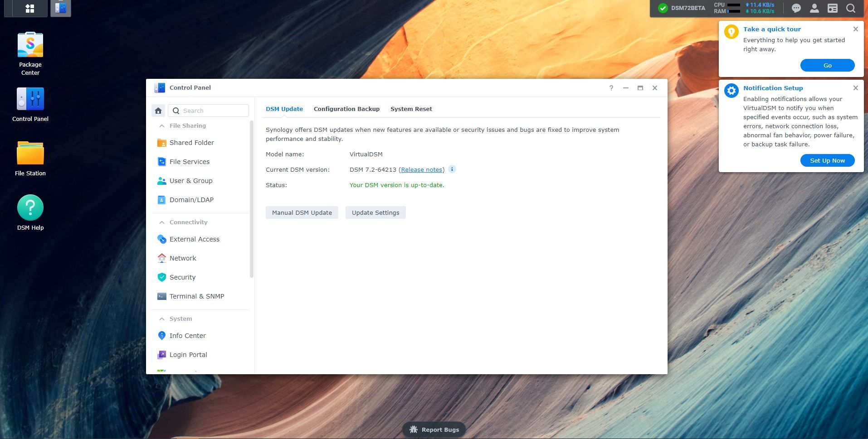Open Package Center desktop icon
Viewport: 868px width, 439px height.
pyautogui.click(x=30, y=53)
